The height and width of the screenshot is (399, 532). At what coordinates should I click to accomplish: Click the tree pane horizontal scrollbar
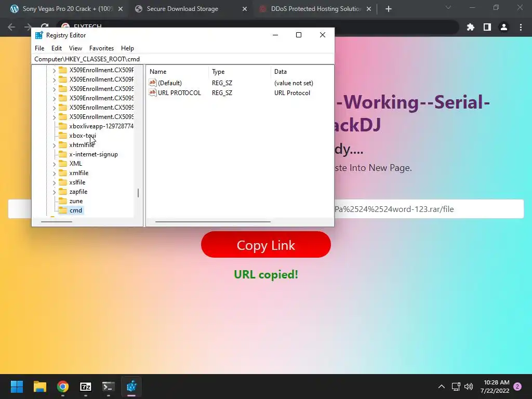point(56,222)
